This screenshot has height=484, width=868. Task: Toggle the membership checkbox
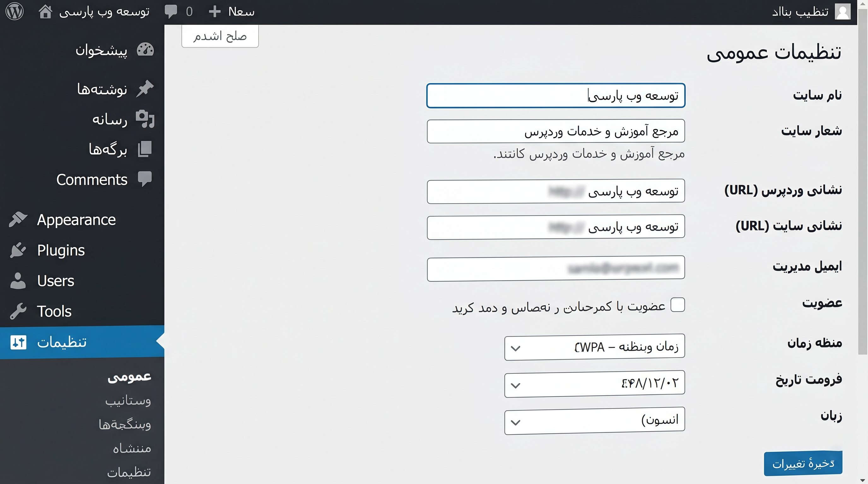[x=677, y=305]
